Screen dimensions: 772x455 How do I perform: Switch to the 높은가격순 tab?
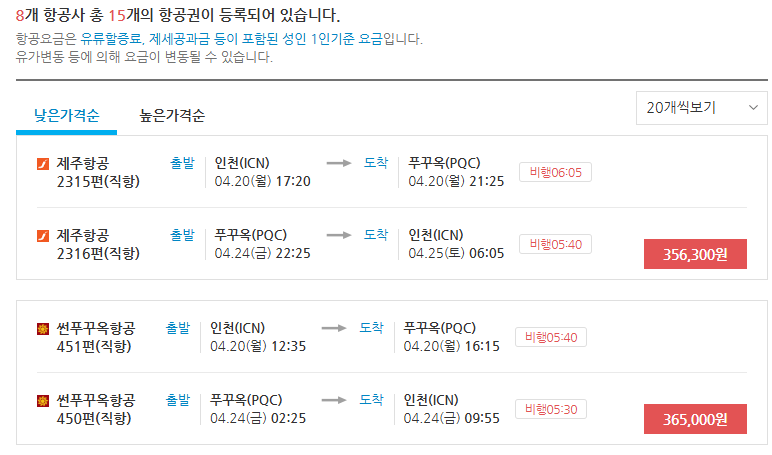172,115
